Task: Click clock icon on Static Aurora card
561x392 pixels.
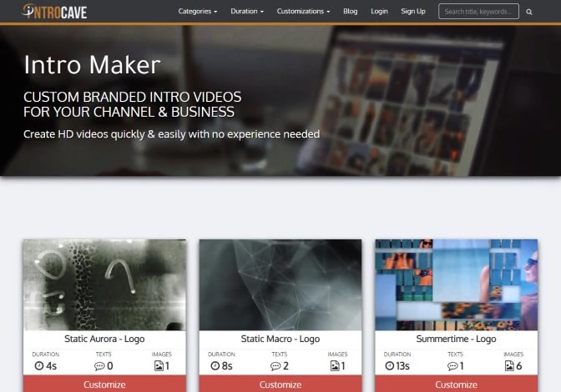Action: tap(39, 365)
